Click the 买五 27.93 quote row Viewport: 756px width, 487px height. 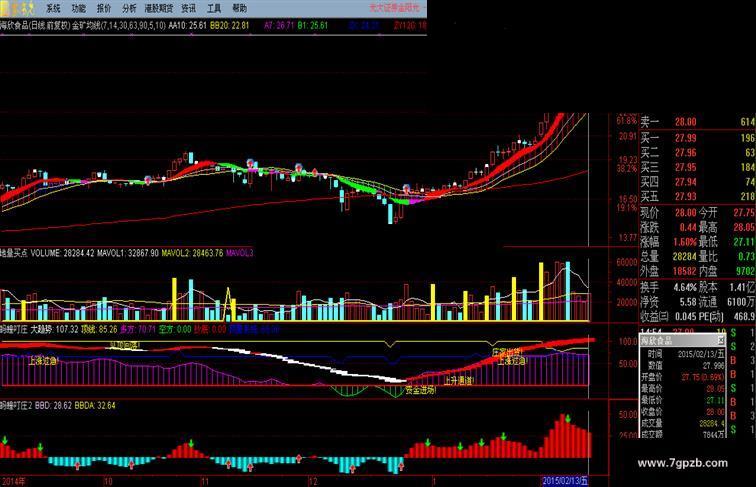click(x=697, y=196)
